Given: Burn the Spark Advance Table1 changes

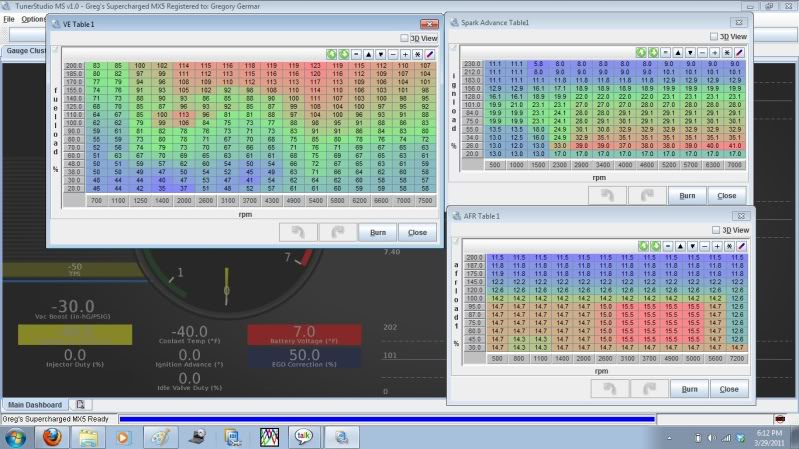Looking at the screenshot, I should tap(687, 196).
